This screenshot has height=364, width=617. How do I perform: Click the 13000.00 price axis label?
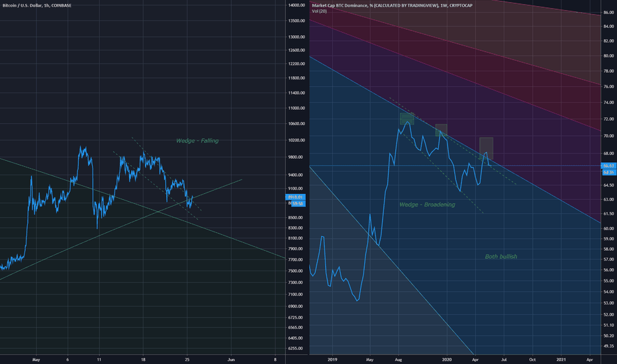[297, 36]
